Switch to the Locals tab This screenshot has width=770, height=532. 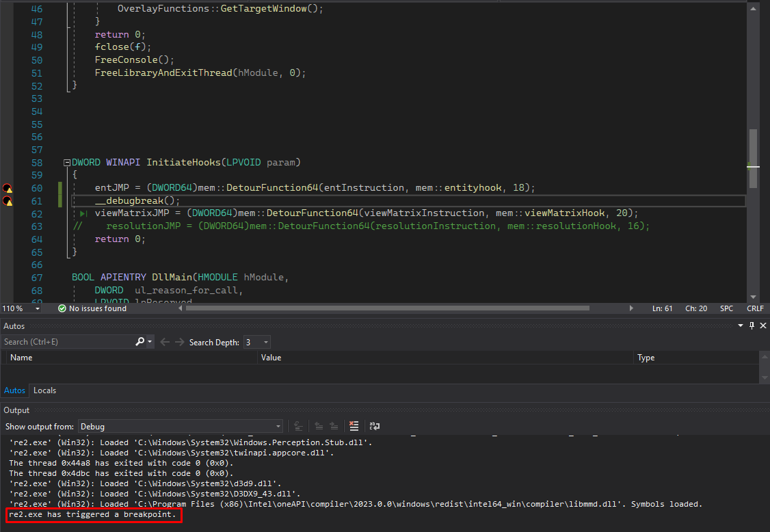(x=44, y=390)
